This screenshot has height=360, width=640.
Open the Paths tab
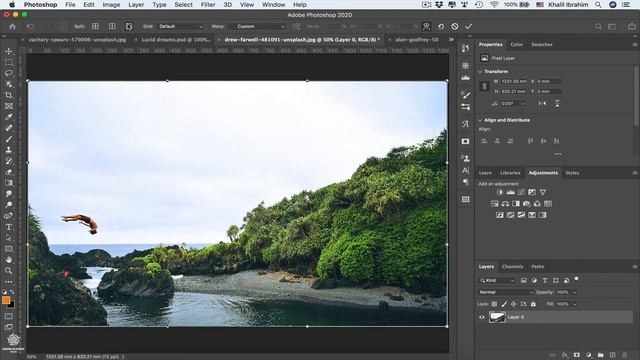coord(538,267)
